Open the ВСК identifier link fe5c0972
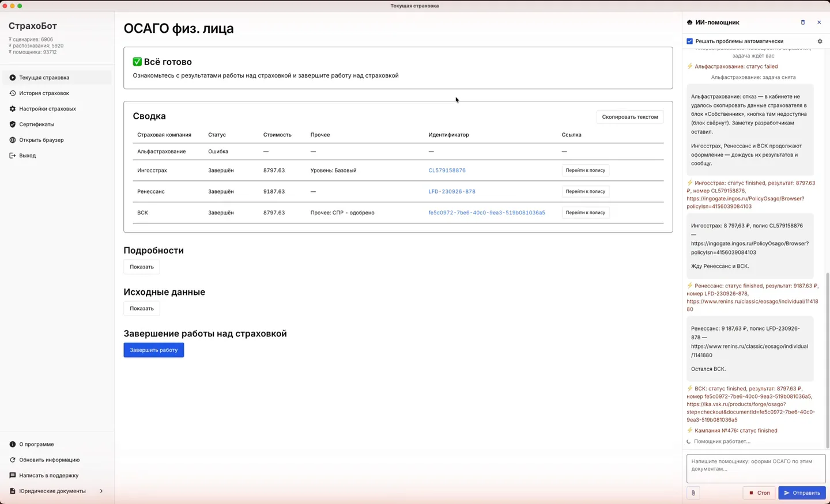 486,213
